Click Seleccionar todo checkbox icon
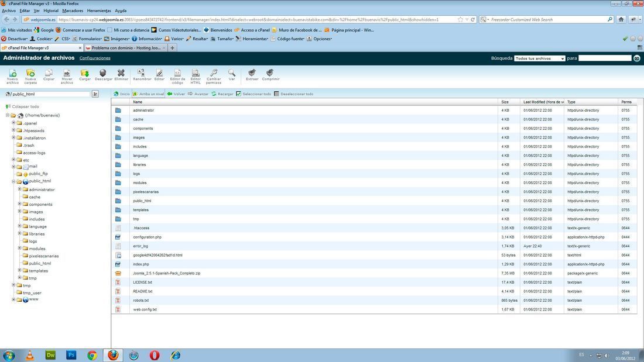Image resolution: width=644 pixels, height=362 pixels. (x=239, y=94)
